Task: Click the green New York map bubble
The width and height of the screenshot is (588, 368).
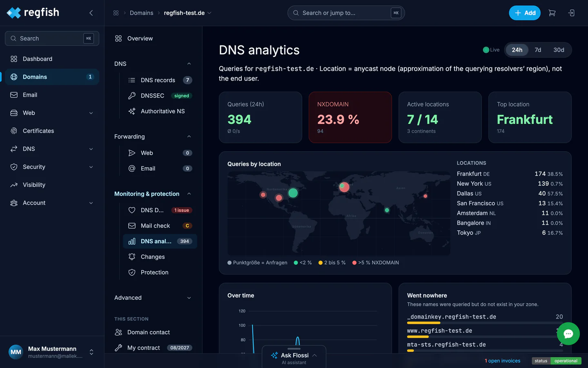Action: pos(293,193)
